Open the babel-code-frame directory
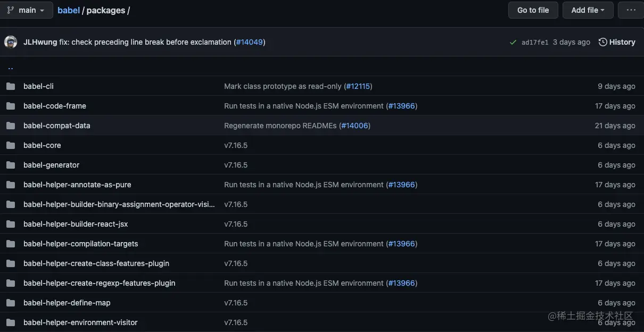 [55, 106]
